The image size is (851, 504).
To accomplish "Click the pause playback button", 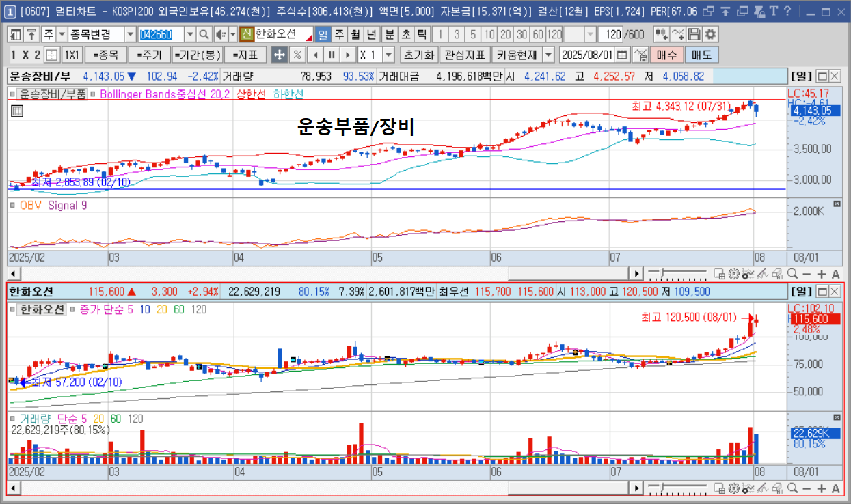I will [332, 55].
